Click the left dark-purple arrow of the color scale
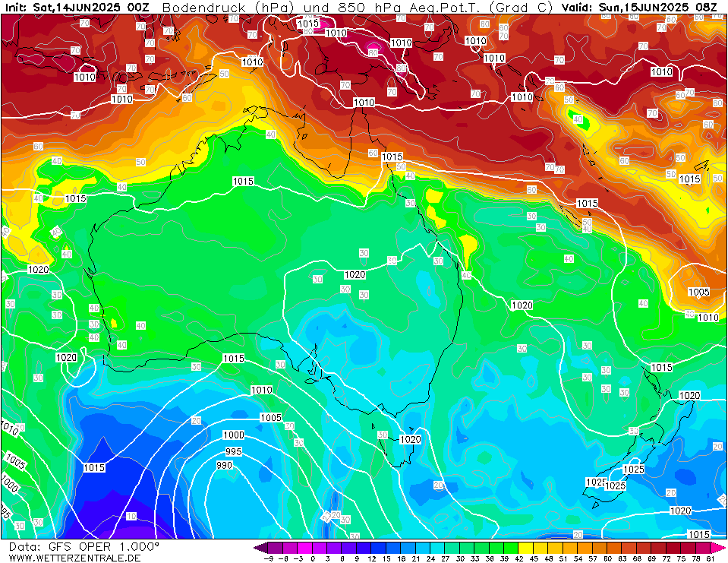 click(261, 548)
